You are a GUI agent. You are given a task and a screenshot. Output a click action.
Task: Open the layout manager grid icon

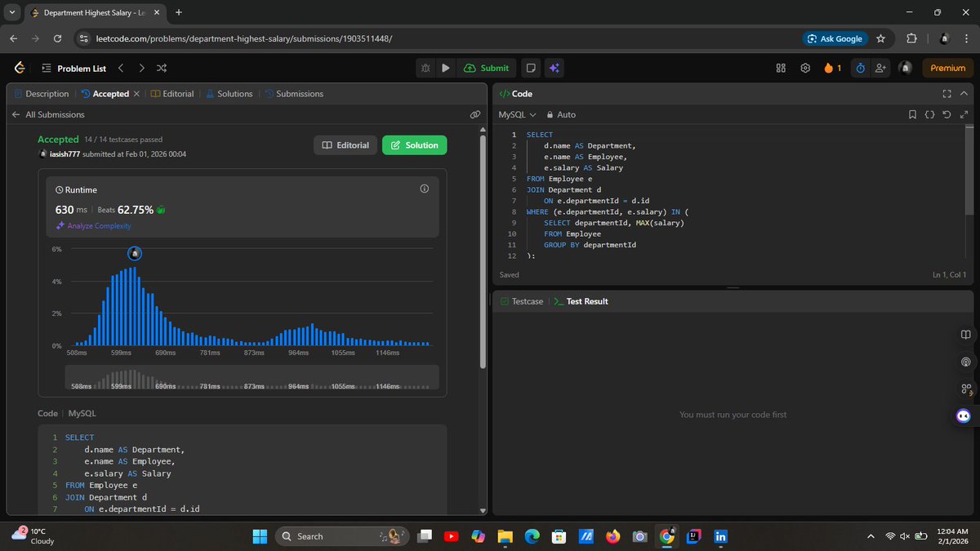click(781, 69)
